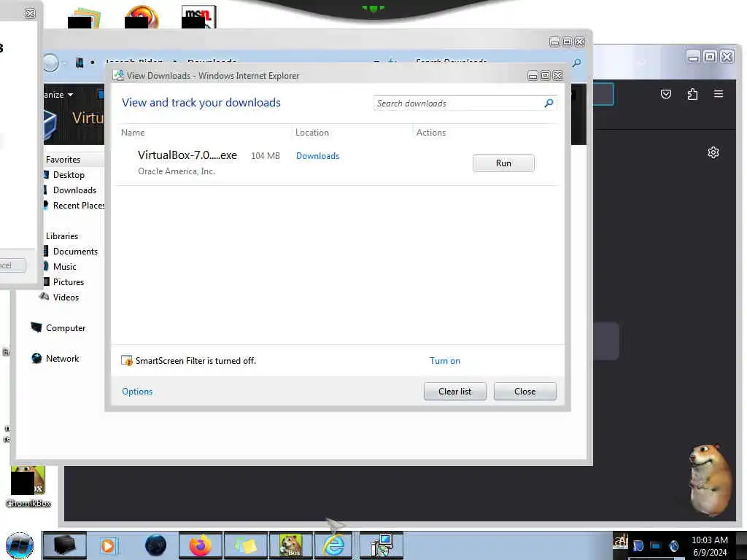
Task: Click the dark globe taskbar icon
Action: click(155, 545)
